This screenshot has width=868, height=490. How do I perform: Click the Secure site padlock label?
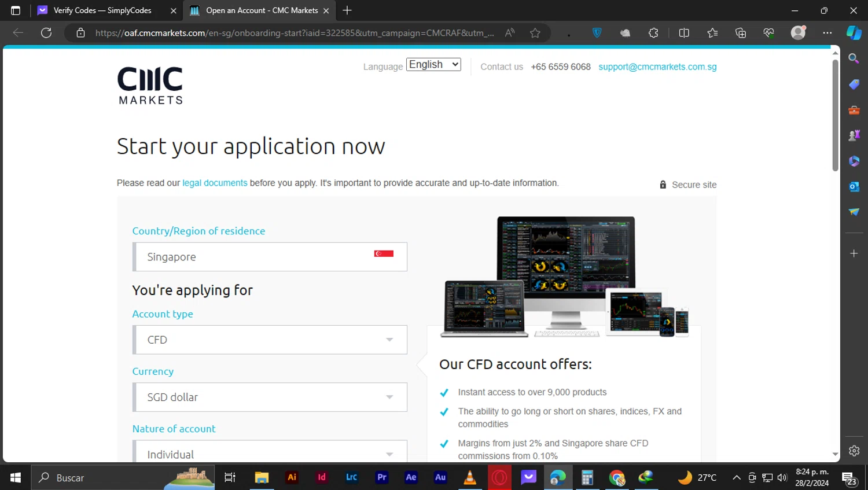(x=688, y=185)
